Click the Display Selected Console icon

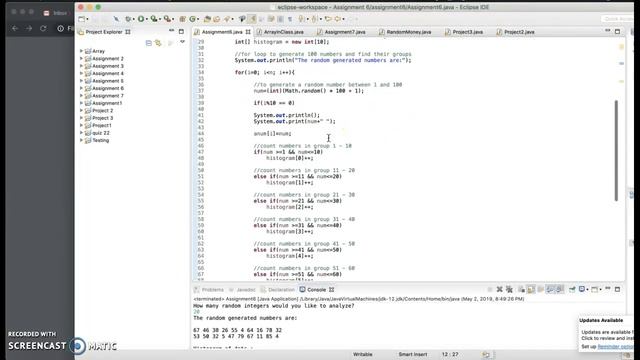pos(582,289)
